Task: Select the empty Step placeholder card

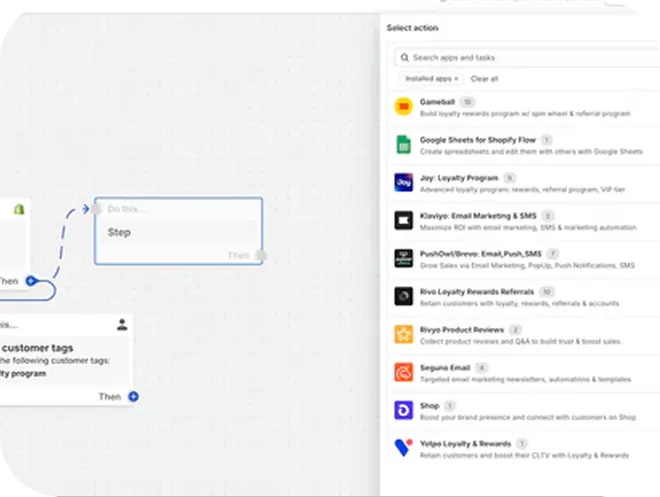Action: tap(178, 231)
